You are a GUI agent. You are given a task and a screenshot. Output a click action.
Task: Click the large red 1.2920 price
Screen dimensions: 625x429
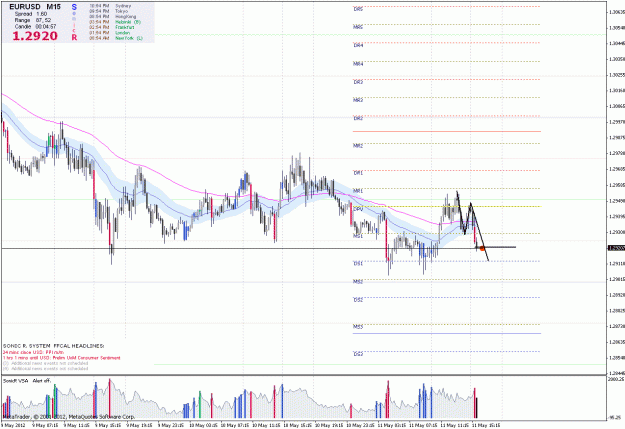pyautogui.click(x=35, y=36)
